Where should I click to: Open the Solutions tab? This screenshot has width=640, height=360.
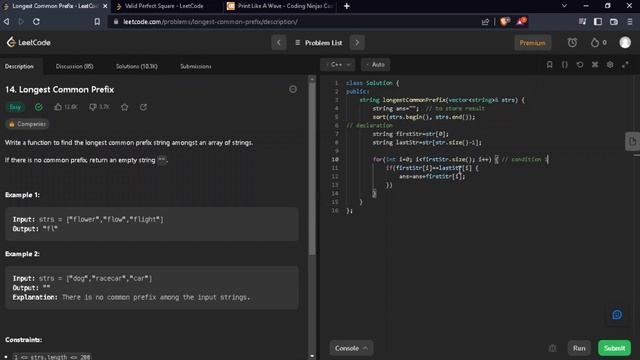tap(137, 66)
